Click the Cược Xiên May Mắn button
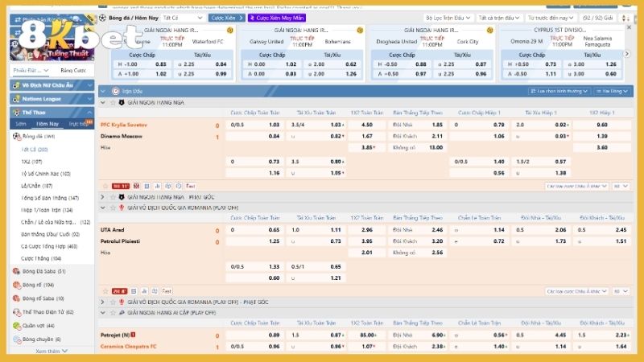Image resolution: width=644 pixels, height=362 pixels. click(277, 18)
